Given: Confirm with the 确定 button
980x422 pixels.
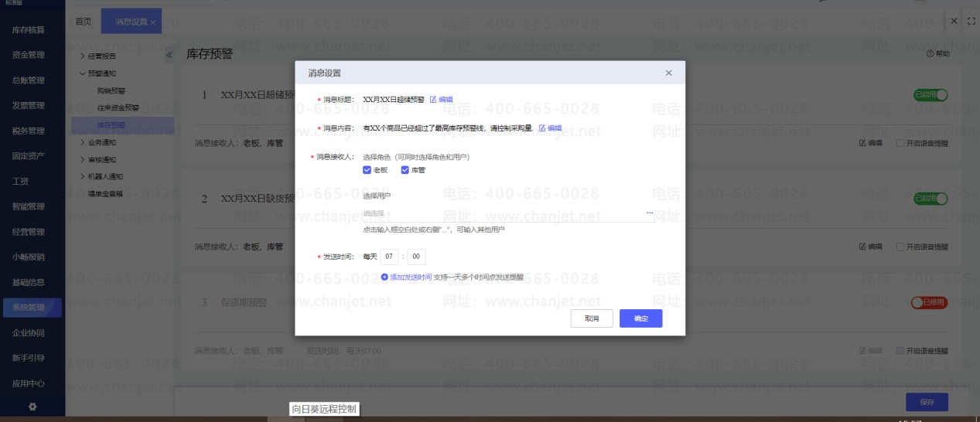Looking at the screenshot, I should point(641,318).
